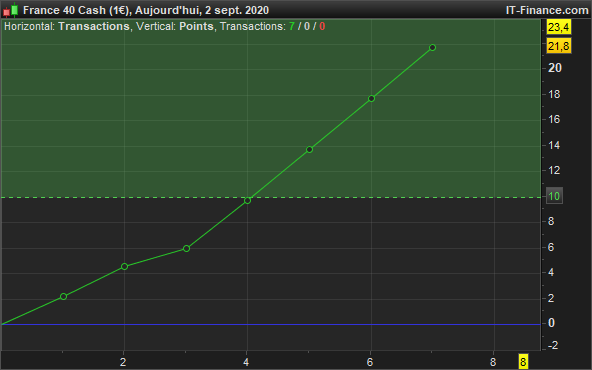
Task: Click the IT-Finance.com label
Action: 547,10
